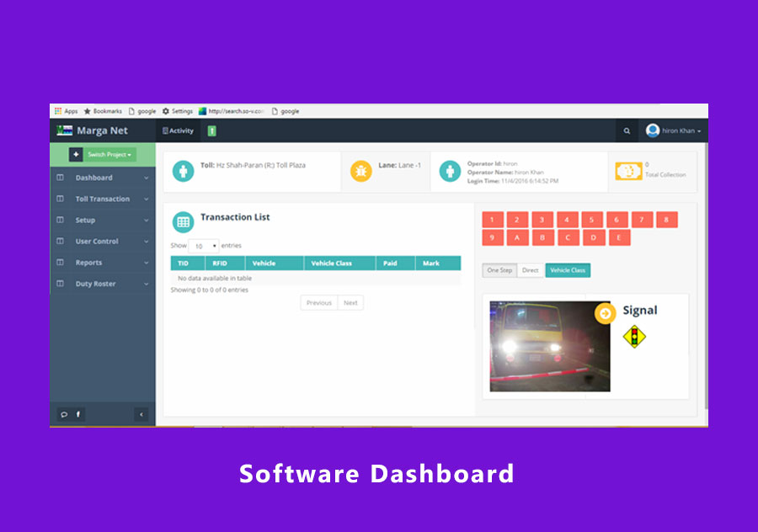This screenshot has width=758, height=532.
Task: Click the search magnifier icon in top bar
Action: point(626,131)
